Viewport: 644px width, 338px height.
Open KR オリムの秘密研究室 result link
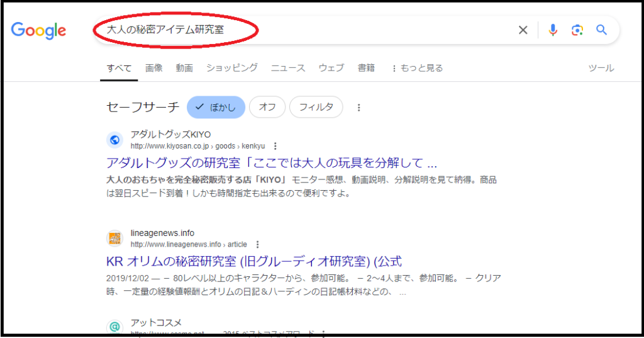pyautogui.click(x=254, y=261)
